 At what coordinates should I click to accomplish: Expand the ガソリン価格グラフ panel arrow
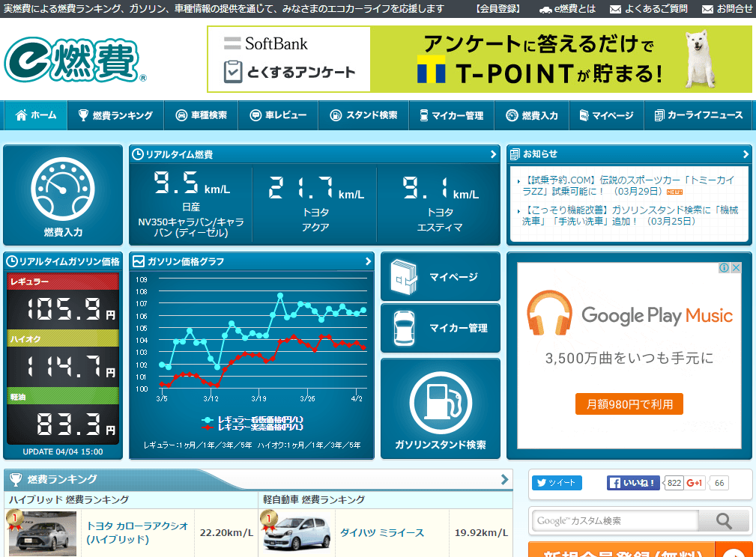pyautogui.click(x=368, y=261)
